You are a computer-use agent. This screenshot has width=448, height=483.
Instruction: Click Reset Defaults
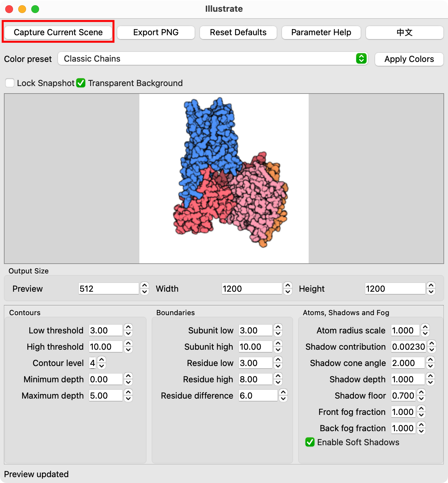pos(238,32)
